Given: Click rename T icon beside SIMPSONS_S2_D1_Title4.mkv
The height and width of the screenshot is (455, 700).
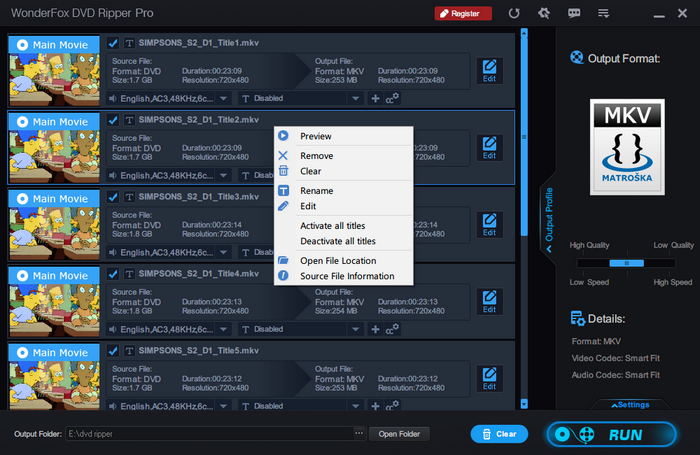Looking at the screenshot, I should click(x=129, y=274).
